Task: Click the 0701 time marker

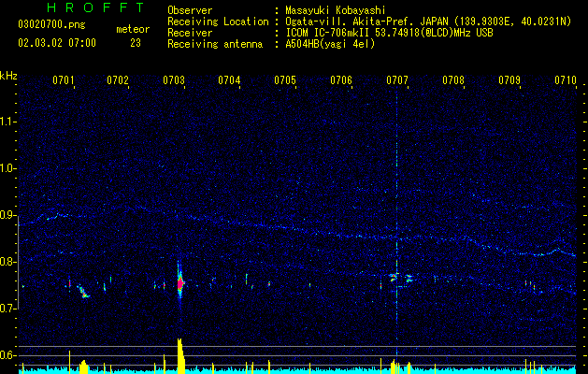Action: 64,79
